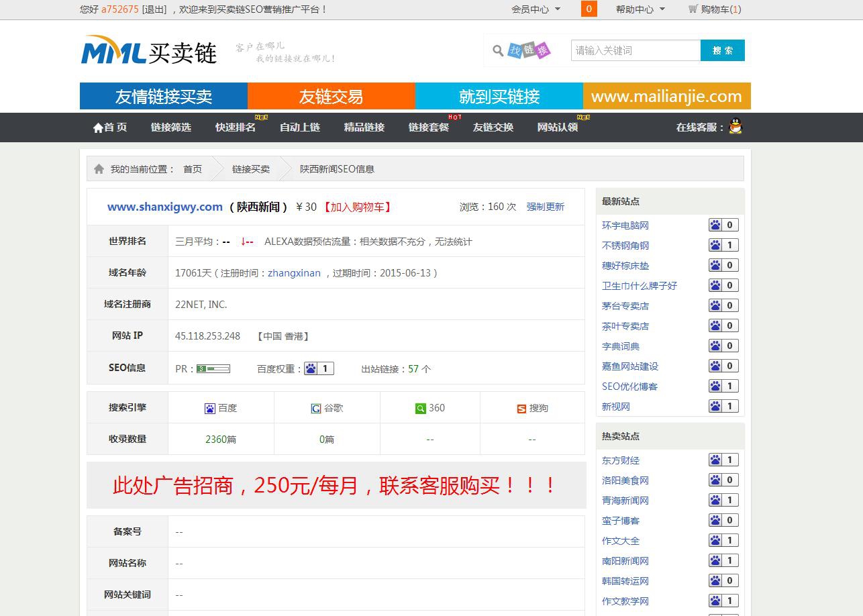This screenshot has height=616, width=863.
Task: Click the username a752675 link
Action: (120, 9)
